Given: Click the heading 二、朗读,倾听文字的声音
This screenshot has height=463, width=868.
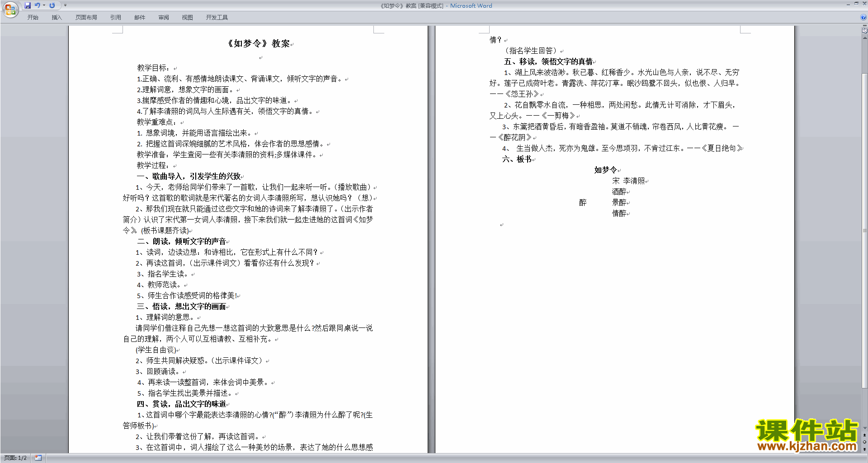Looking at the screenshot, I should (x=181, y=241).
